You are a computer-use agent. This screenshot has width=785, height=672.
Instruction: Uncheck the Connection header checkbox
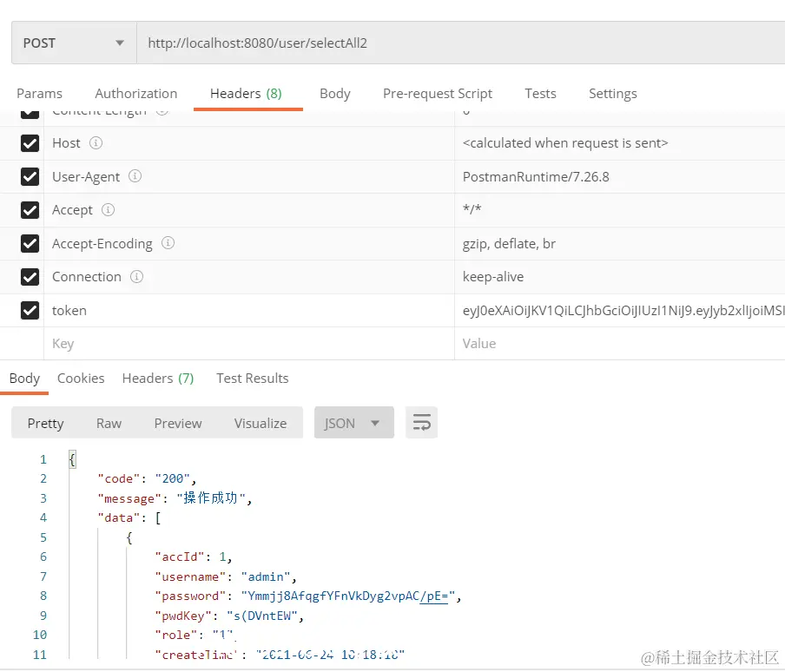pyautogui.click(x=30, y=277)
